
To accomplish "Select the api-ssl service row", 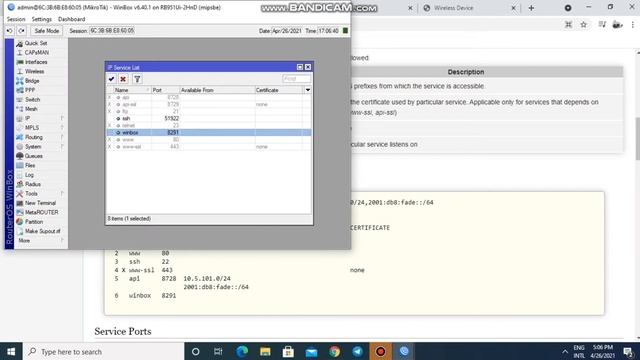I will coord(209,104).
